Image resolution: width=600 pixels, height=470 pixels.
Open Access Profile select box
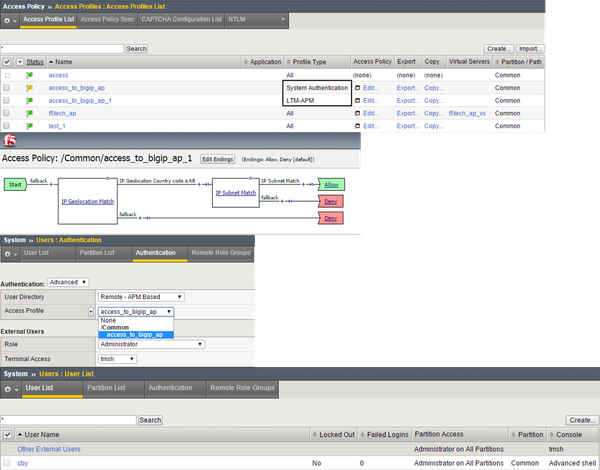tap(136, 312)
